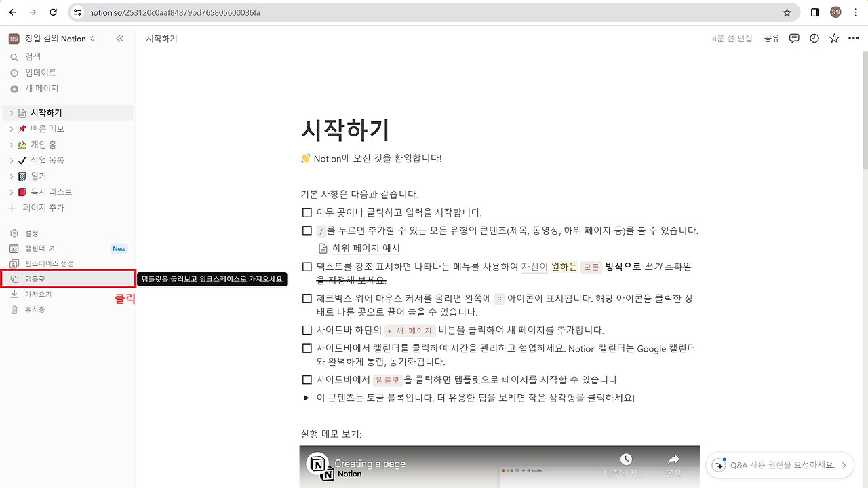Expand the 독서 리스트 page arrow

[12, 192]
